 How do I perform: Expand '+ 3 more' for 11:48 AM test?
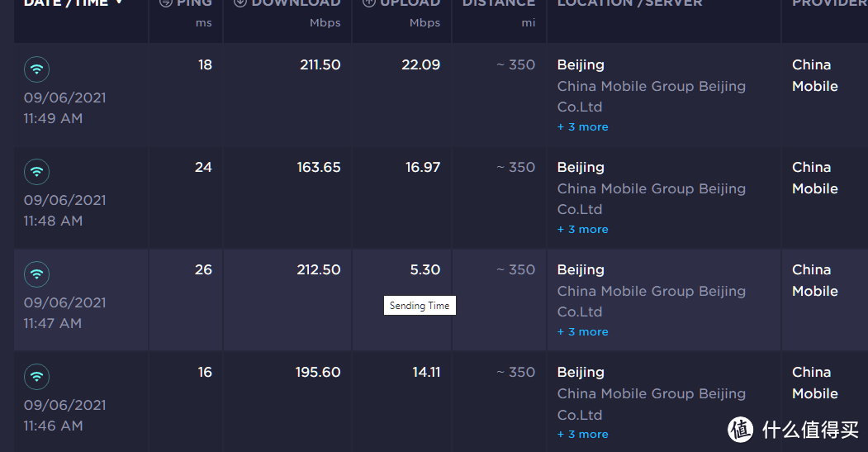582,230
